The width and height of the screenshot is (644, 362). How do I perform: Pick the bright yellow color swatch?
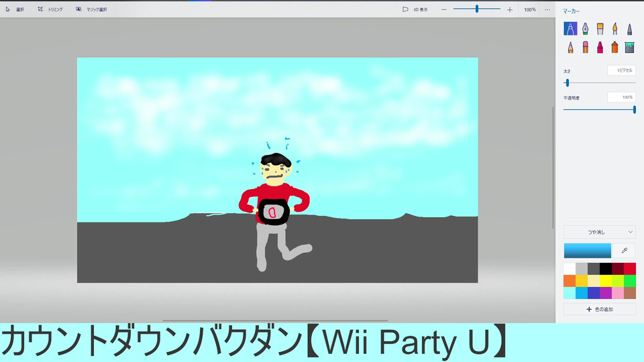click(x=606, y=281)
